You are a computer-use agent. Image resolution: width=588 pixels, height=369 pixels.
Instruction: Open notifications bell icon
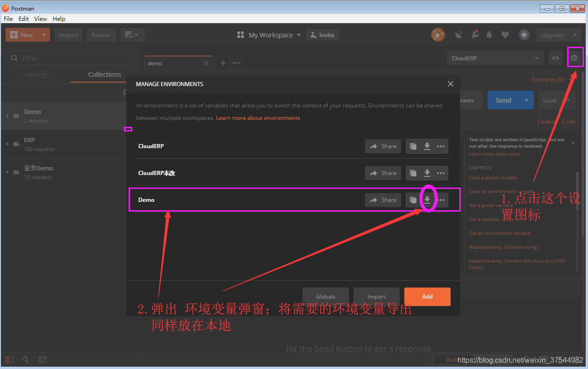(x=489, y=35)
